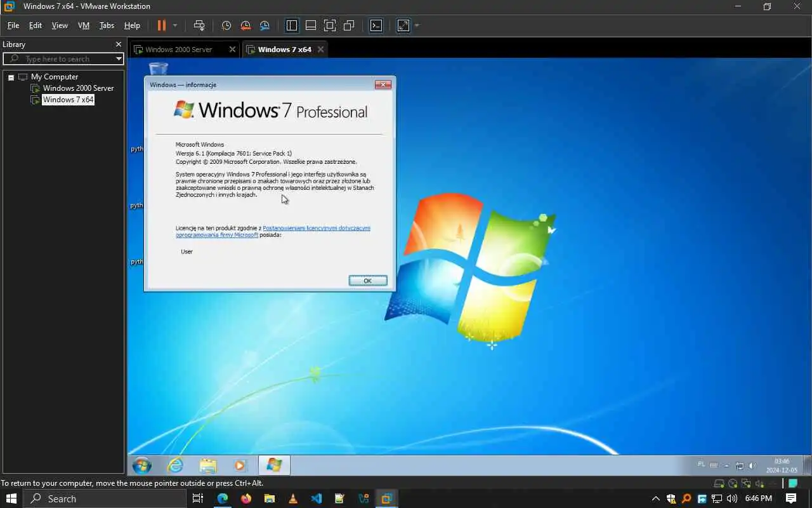The image size is (812, 508).
Task: Select Windows 2000 Server in the library tree
Action: click(78, 88)
